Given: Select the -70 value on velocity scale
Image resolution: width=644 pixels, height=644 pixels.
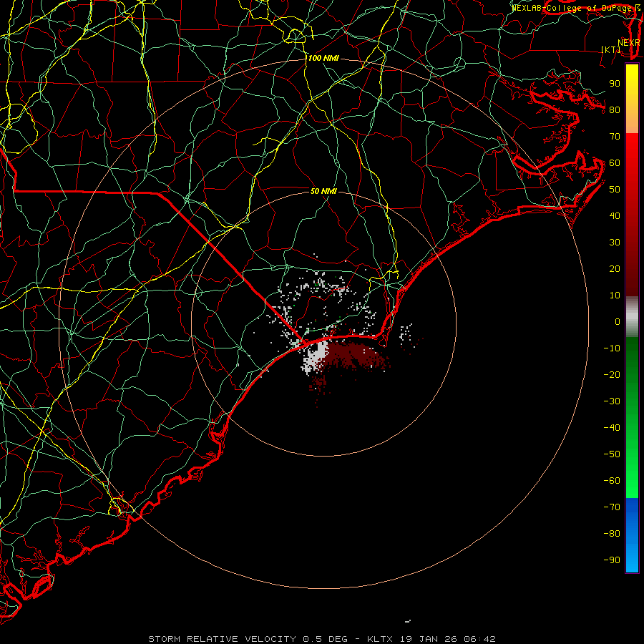Looking at the screenshot, I should [x=612, y=507].
